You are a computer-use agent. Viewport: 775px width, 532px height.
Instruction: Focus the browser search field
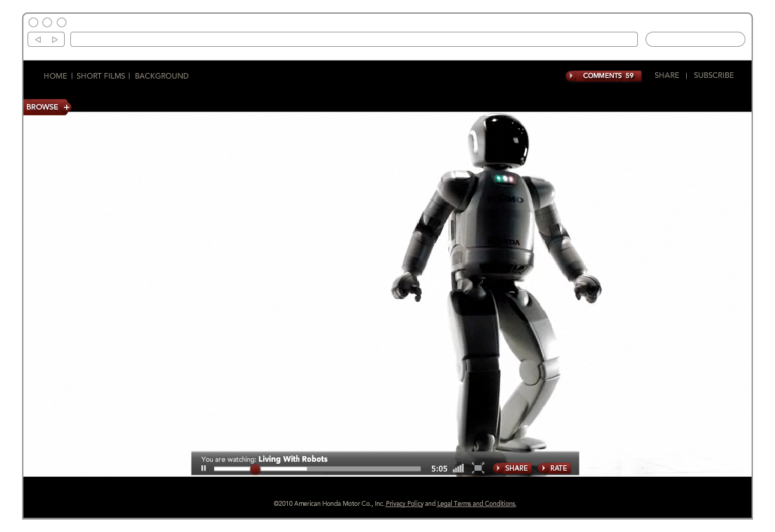click(695, 39)
